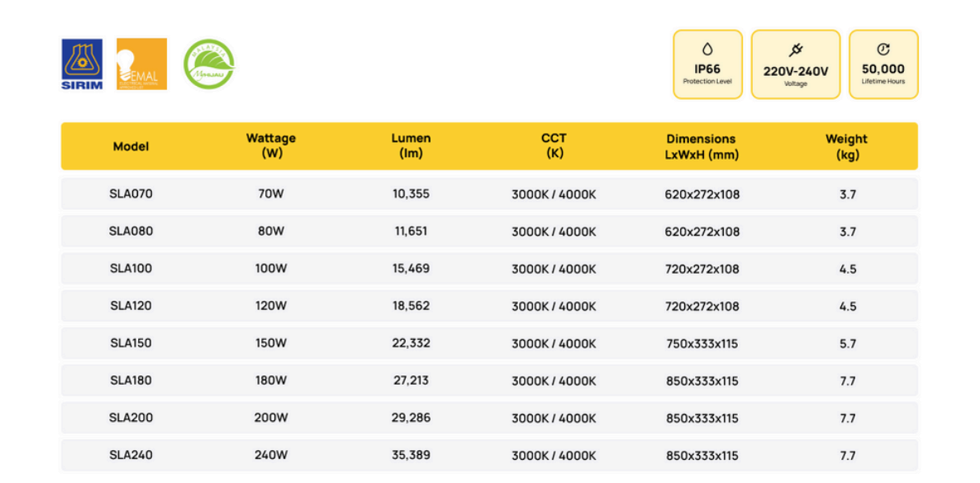The width and height of the screenshot is (980, 483).
Task: Click the plug icon above 220V-240V
Action: pos(796,50)
